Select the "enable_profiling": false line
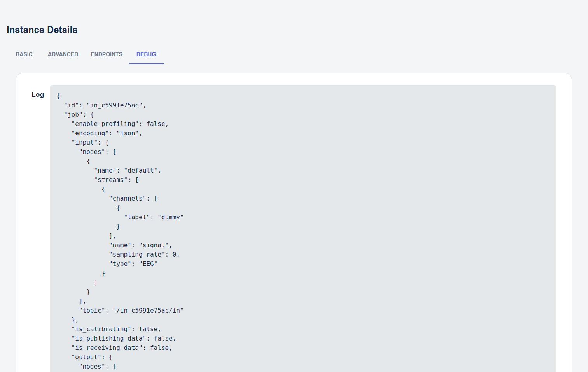Image resolution: width=588 pixels, height=372 pixels. point(120,124)
